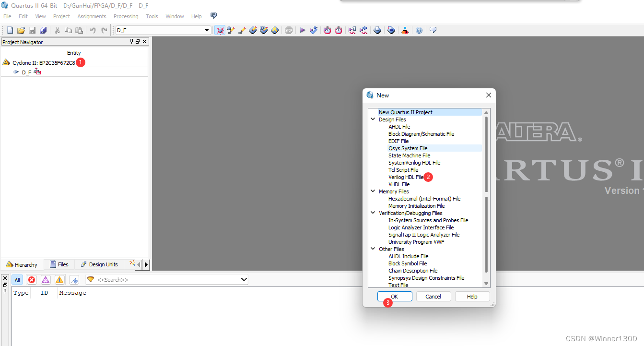Toggle the red error messages filter
Screen dimensions: 644x346
tap(32, 280)
